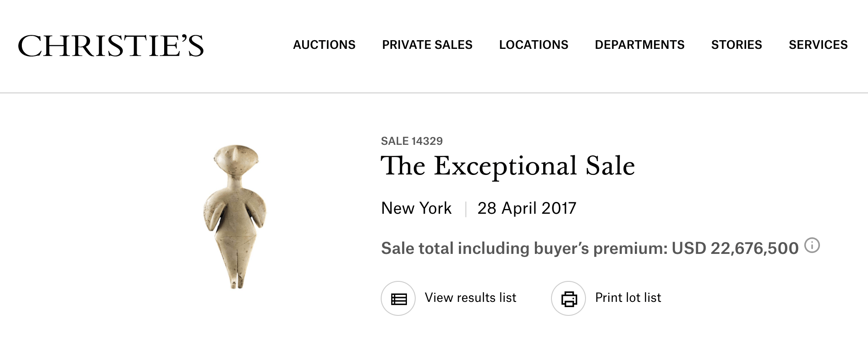Open the Locations menu
Viewport: 868px width, 342px height.
pos(534,45)
